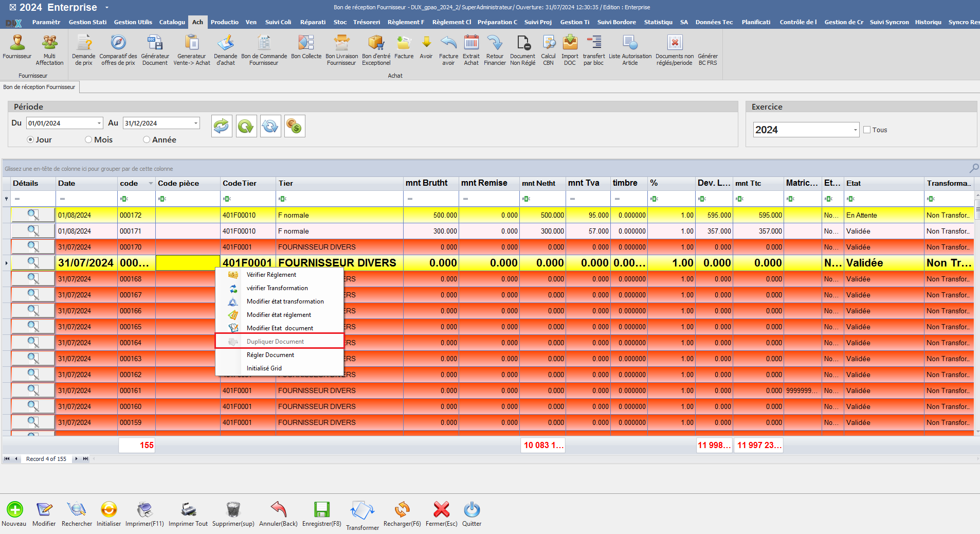Image resolution: width=980 pixels, height=534 pixels.
Task: Open Extrait Achat tool
Action: [x=471, y=49]
